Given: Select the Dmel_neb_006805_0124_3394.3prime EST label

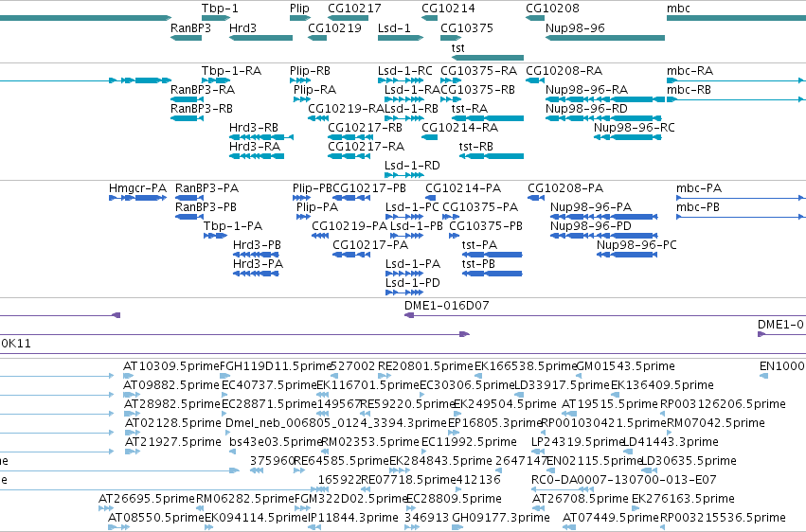Looking at the screenshot, I should click(x=335, y=423).
